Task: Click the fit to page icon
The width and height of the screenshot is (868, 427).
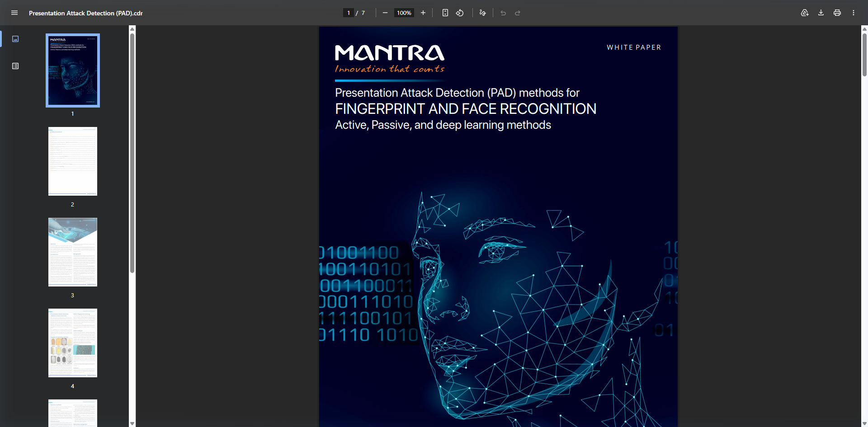Action: coord(445,13)
